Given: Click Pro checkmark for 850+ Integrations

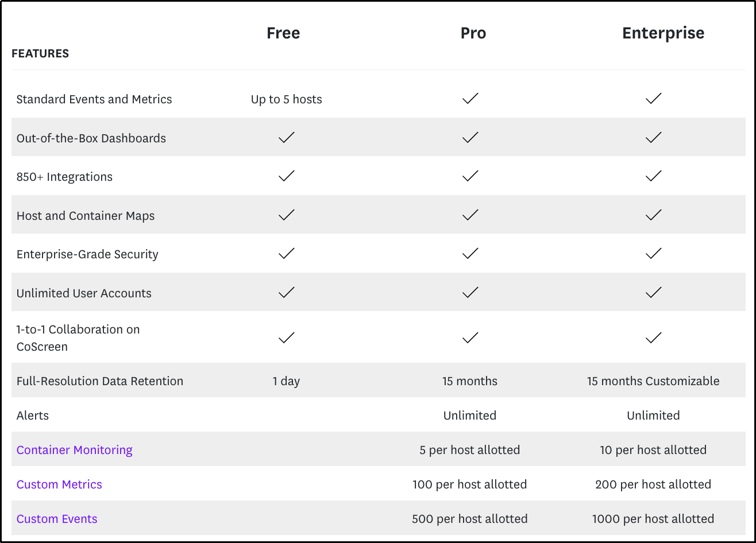Looking at the screenshot, I should coord(470,176).
